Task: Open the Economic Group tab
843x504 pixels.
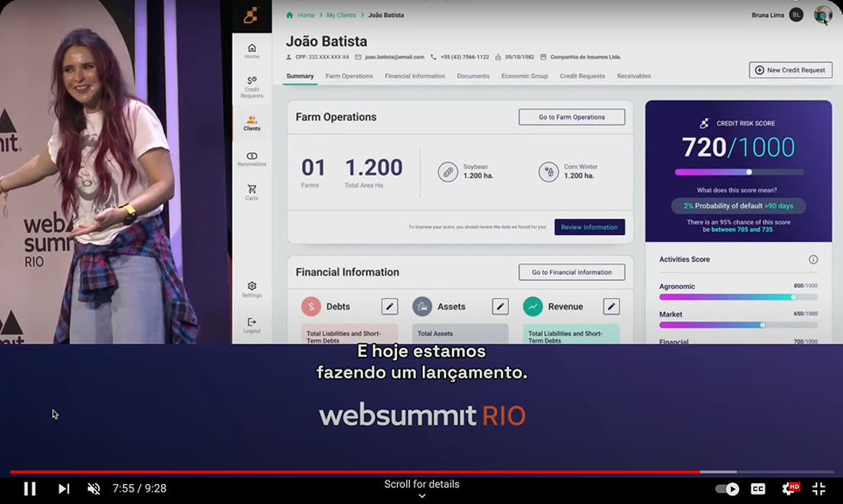Action: click(524, 77)
